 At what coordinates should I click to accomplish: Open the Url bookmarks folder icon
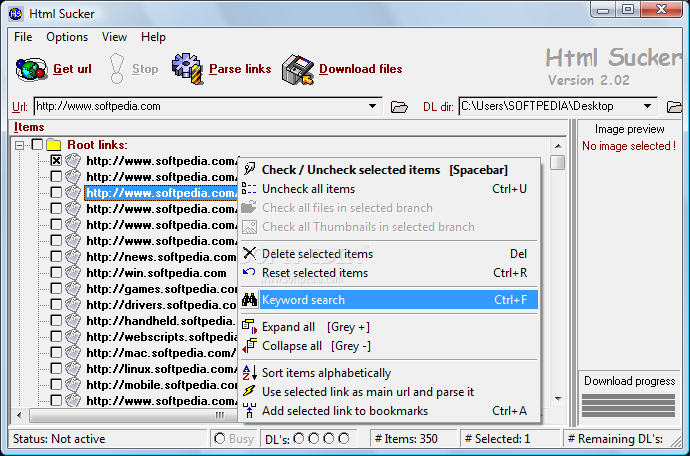pyautogui.click(x=399, y=107)
